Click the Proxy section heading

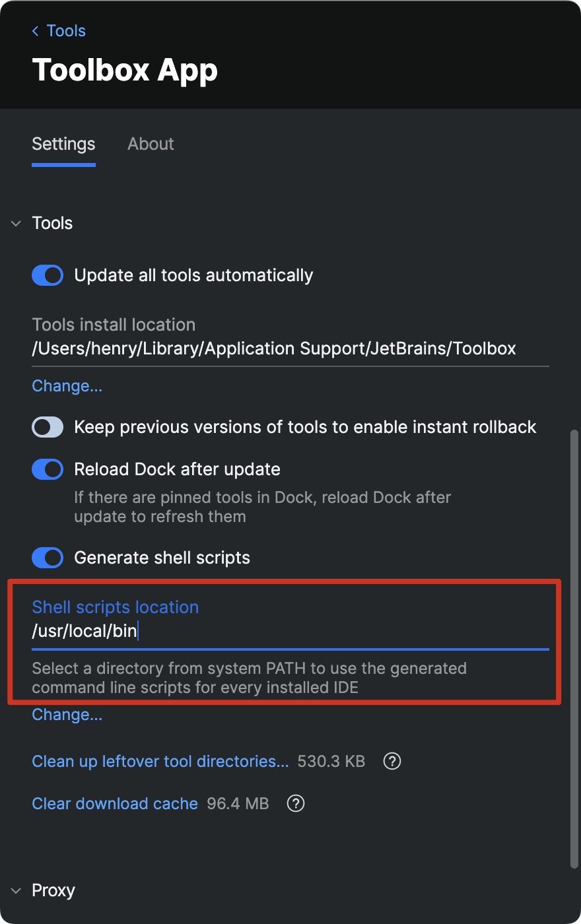tap(53, 890)
